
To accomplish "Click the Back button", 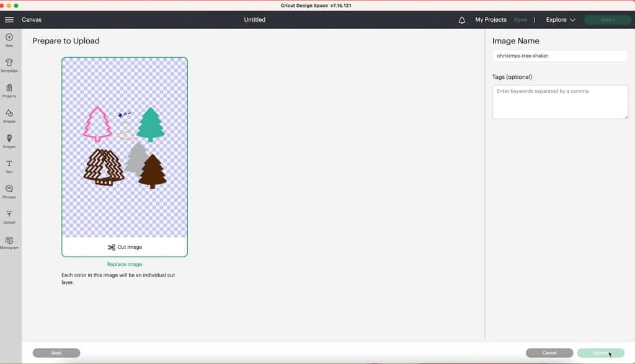I will click(56, 353).
